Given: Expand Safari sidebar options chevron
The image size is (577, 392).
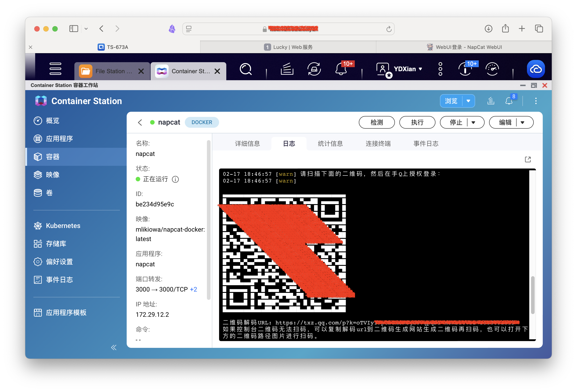Looking at the screenshot, I should [x=86, y=29].
